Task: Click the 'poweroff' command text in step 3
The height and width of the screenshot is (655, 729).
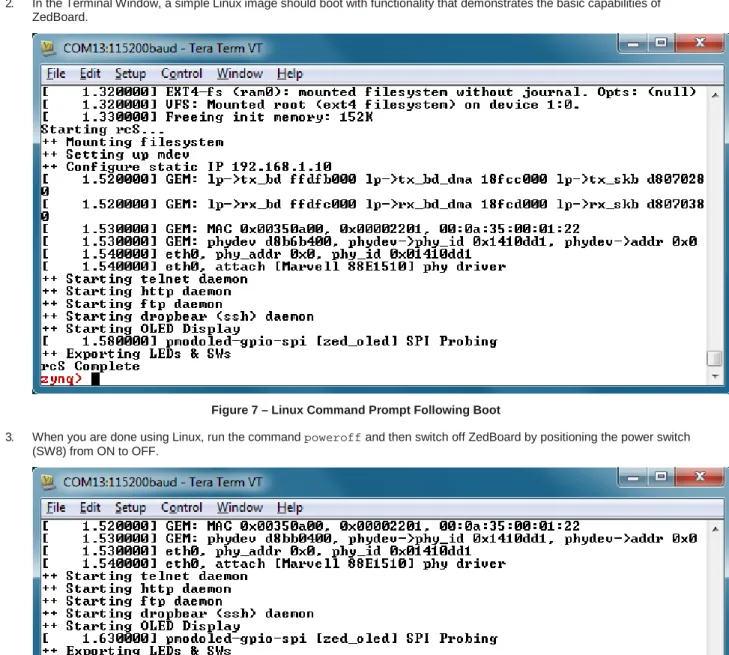Action: pyautogui.click(x=332, y=438)
